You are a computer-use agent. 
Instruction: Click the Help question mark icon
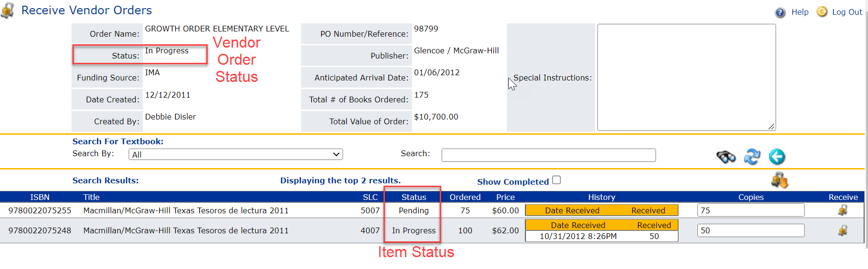[780, 12]
